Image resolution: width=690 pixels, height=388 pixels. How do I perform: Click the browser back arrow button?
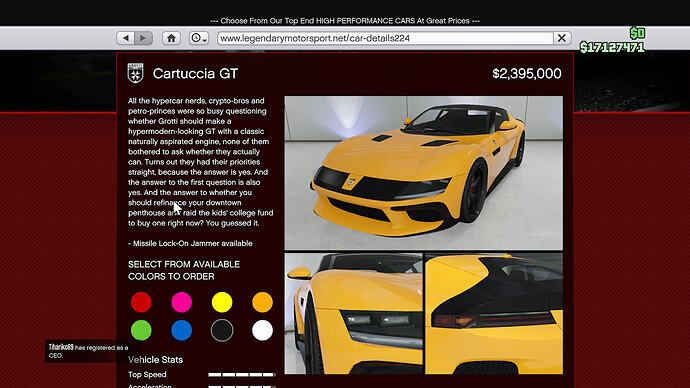point(126,38)
